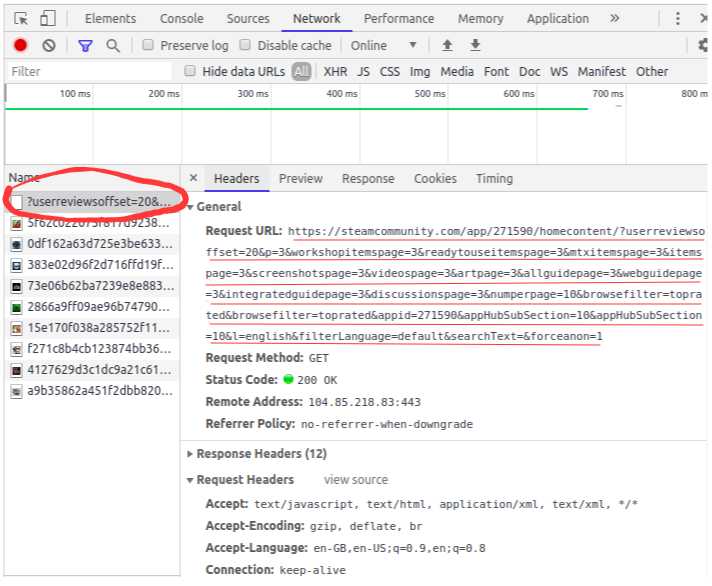Click the Request URL value text

(x=454, y=284)
